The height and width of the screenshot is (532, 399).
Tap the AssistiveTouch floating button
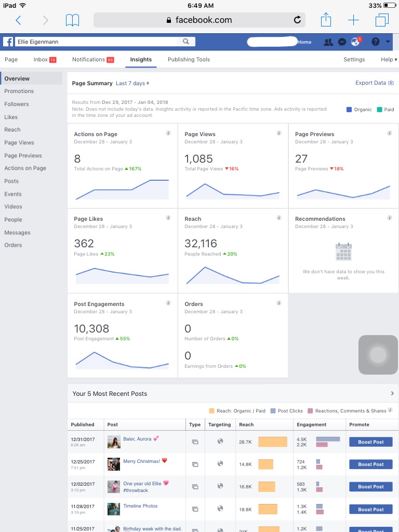378,355
